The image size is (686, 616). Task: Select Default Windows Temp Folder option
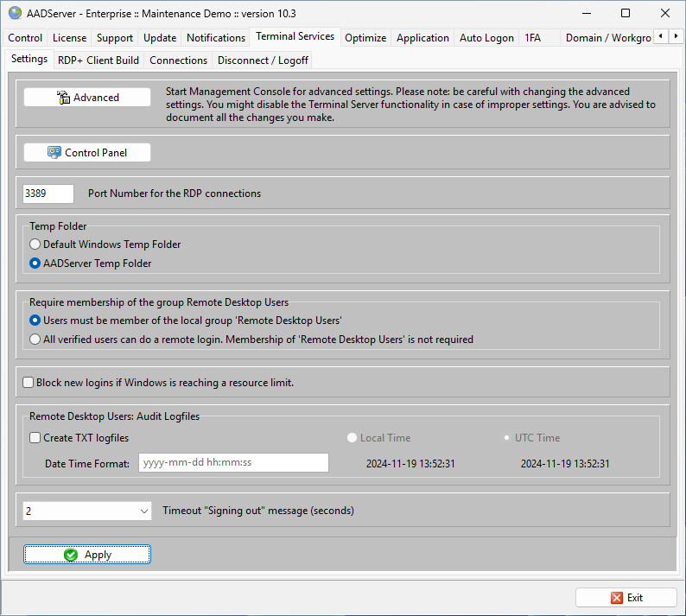coord(35,244)
